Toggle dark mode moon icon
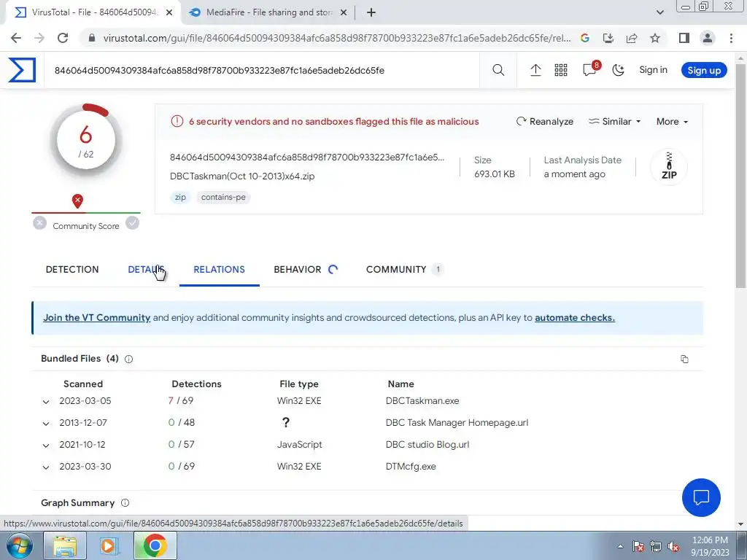The image size is (747, 560). point(618,70)
